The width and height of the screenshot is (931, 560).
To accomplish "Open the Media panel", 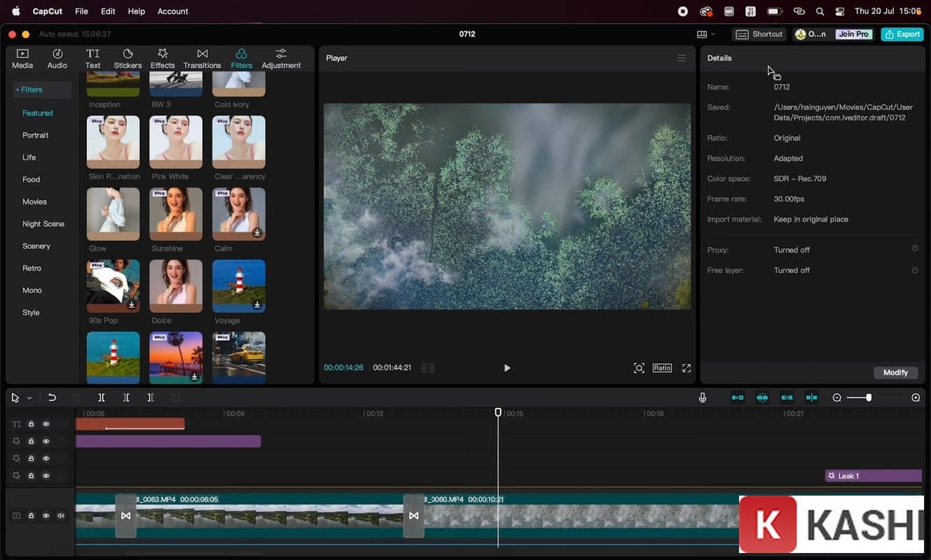I will [x=22, y=57].
